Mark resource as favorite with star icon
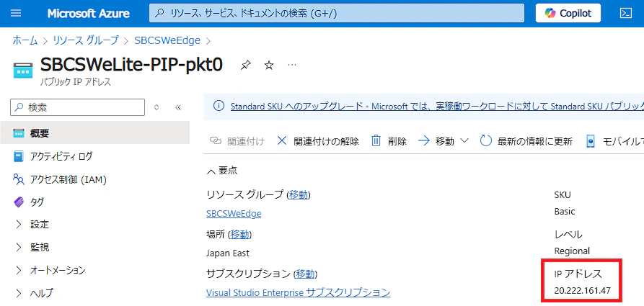The width and height of the screenshot is (644, 306). tap(268, 65)
